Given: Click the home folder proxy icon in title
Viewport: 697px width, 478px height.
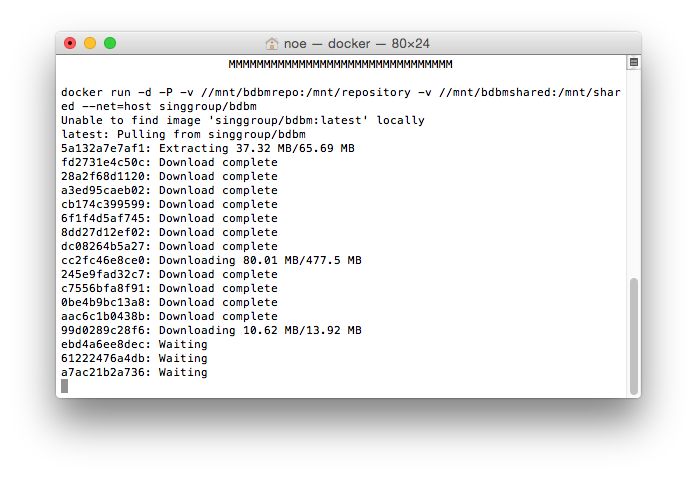Looking at the screenshot, I should (x=271, y=44).
